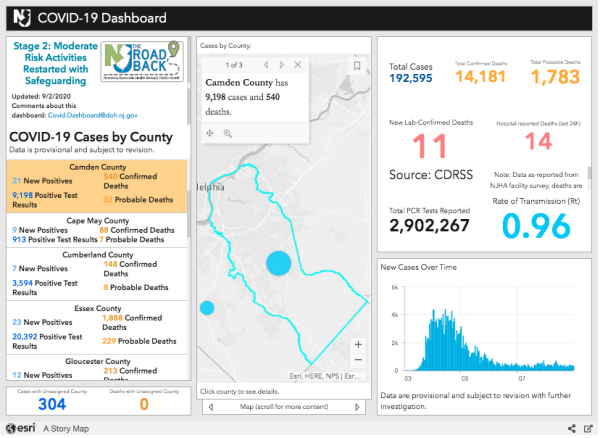The width and height of the screenshot is (600, 438).
Task: Close the Camden County popup
Action: pos(299,63)
